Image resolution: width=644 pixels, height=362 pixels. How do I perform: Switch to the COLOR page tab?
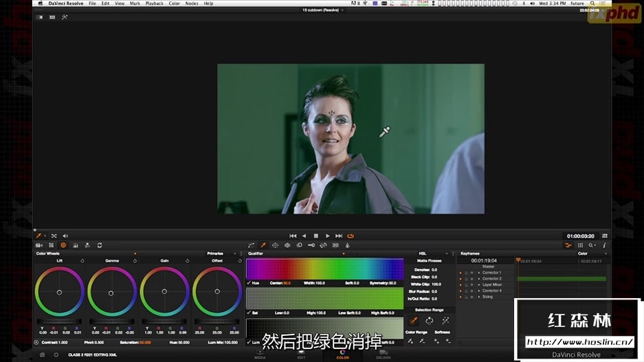click(x=342, y=354)
